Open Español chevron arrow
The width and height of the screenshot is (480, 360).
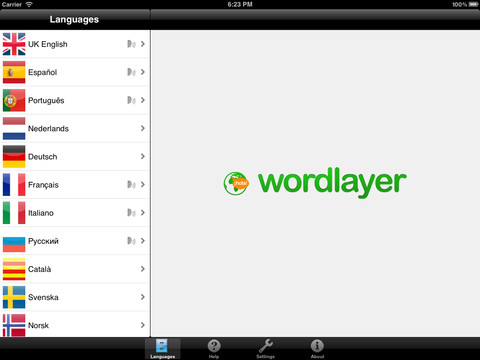pyautogui.click(x=143, y=72)
